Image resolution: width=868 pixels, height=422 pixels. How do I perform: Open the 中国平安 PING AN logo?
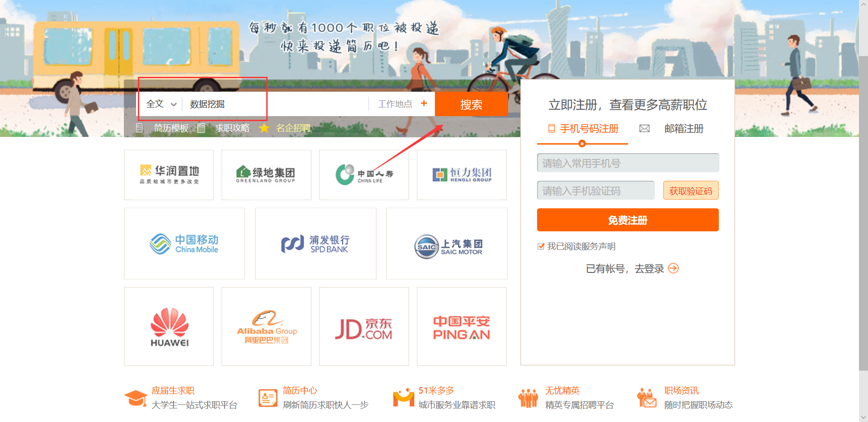coord(462,326)
